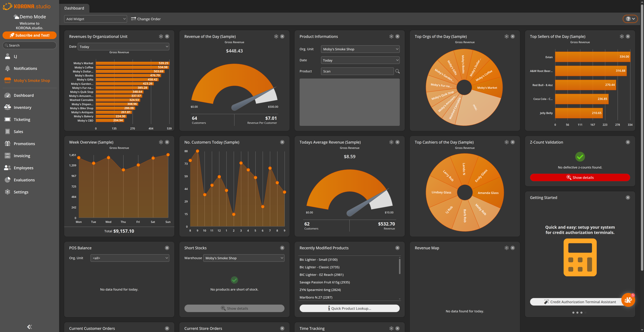Click the Subscribe and Test! button
The image size is (644, 332).
pyautogui.click(x=29, y=35)
